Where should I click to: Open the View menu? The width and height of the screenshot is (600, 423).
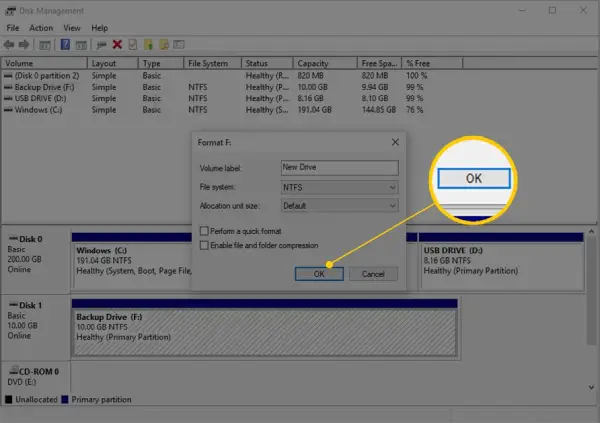click(72, 28)
